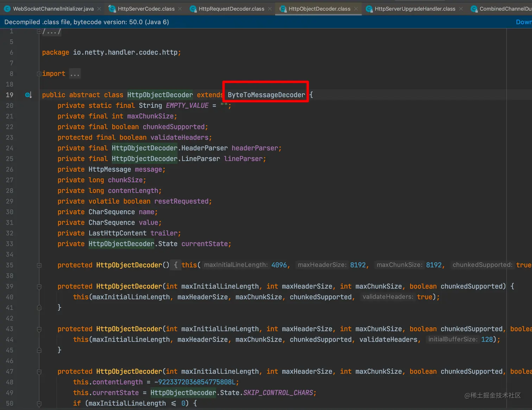The width and height of the screenshot is (532, 410).
Task: Click the HttpObjectDecoder.class tab file icon
Action: coord(283,9)
